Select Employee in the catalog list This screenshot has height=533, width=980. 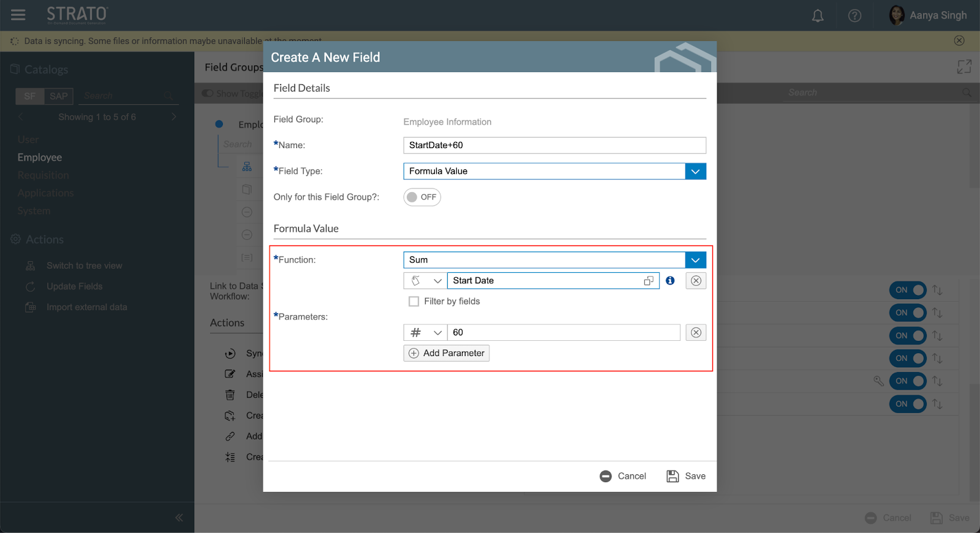pos(40,157)
